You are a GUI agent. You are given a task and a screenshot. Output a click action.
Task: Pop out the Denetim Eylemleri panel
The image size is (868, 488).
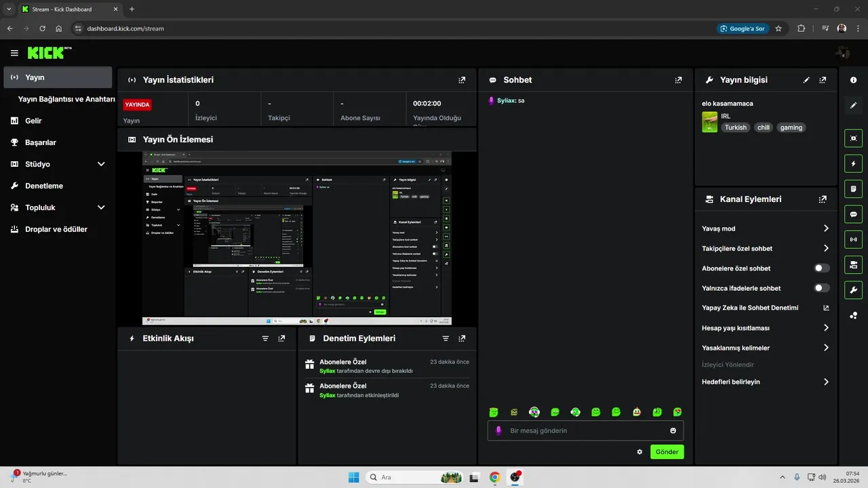(462, 338)
